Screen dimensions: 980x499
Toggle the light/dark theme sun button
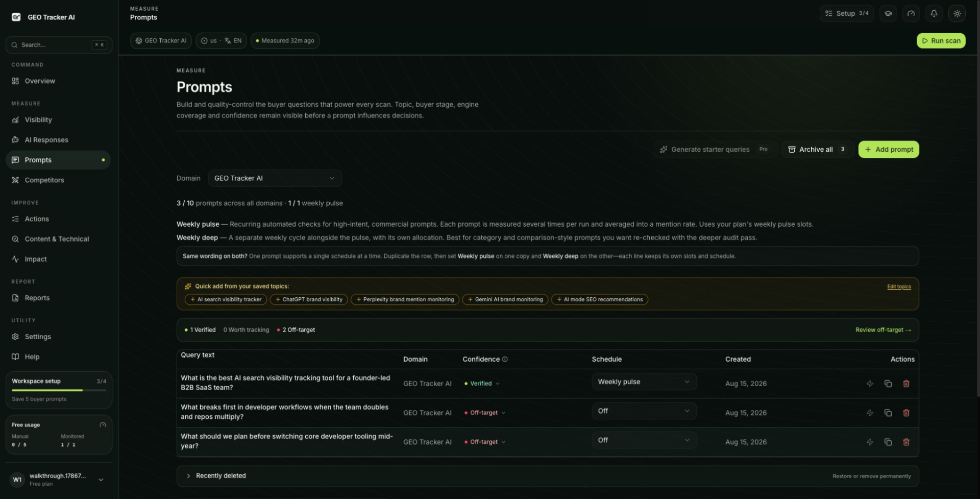click(957, 14)
